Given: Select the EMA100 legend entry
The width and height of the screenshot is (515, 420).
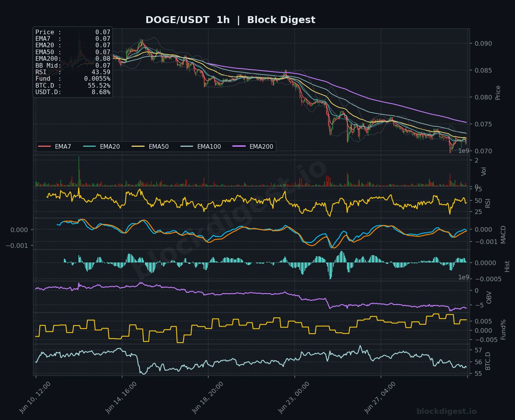Looking at the screenshot, I should click(200, 146).
